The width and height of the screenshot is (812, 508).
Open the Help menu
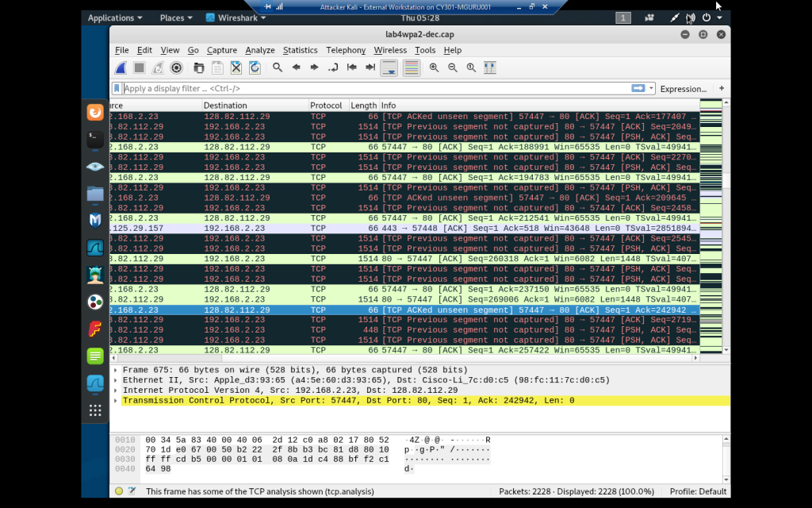(x=453, y=50)
